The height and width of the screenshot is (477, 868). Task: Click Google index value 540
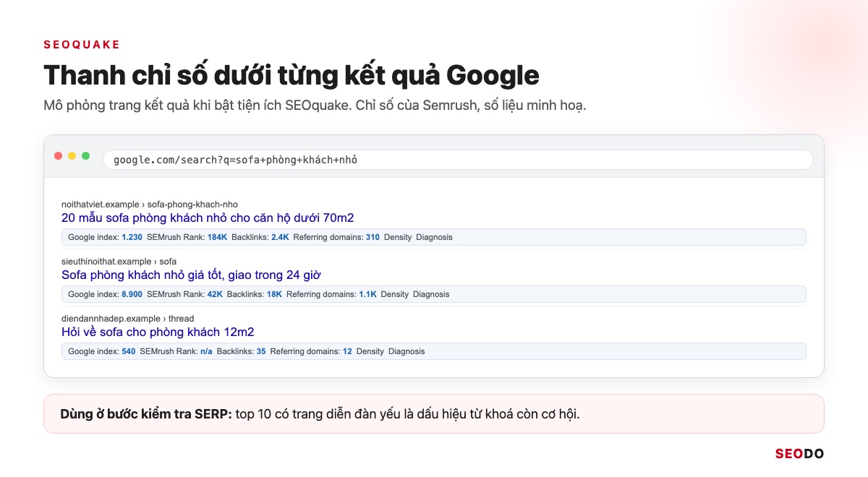pyautogui.click(x=128, y=351)
